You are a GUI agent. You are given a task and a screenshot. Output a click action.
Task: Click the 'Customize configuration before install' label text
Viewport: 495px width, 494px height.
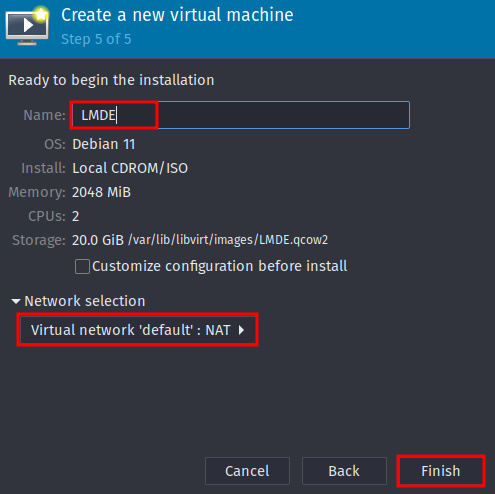[220, 266]
